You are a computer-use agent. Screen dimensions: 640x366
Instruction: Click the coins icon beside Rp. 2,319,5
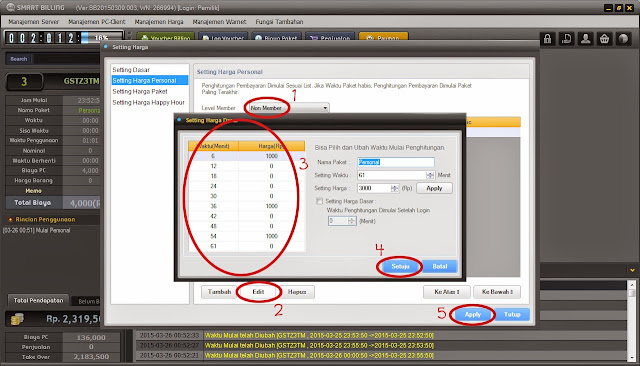(17, 319)
